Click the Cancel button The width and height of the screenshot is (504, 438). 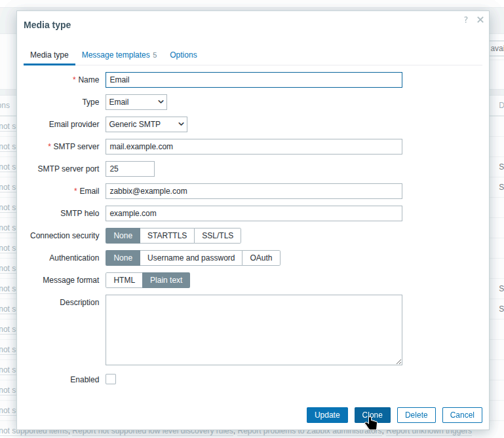click(462, 415)
